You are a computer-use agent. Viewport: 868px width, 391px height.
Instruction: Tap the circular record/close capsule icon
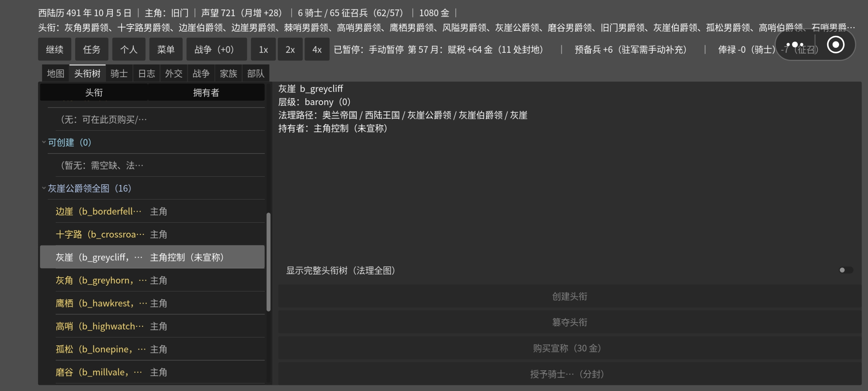click(835, 45)
